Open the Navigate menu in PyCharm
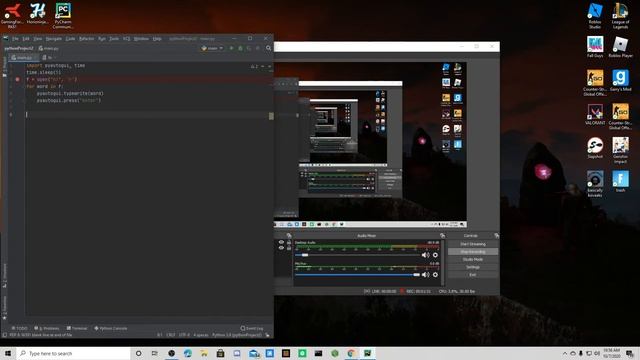 coord(53,39)
